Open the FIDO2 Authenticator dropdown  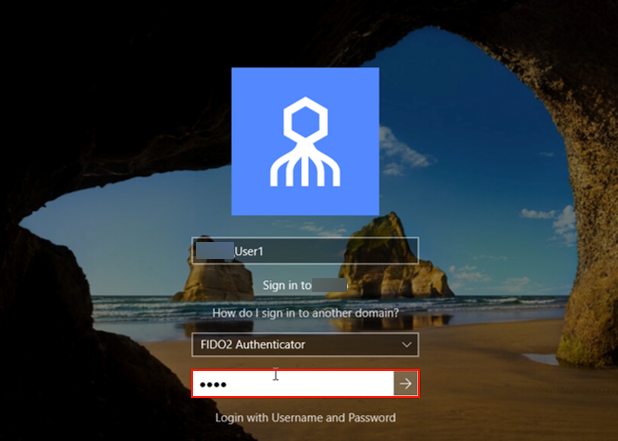pyautogui.click(x=305, y=344)
